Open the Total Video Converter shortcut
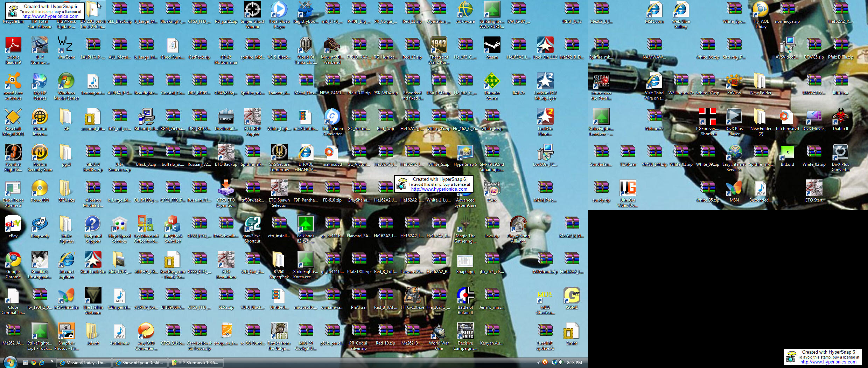Viewport: 868px width, 368px height. (332, 122)
